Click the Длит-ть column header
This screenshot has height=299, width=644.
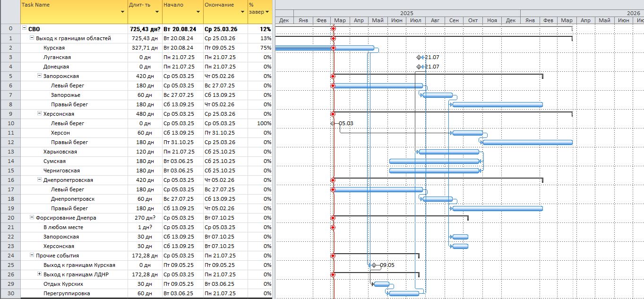[140, 5]
